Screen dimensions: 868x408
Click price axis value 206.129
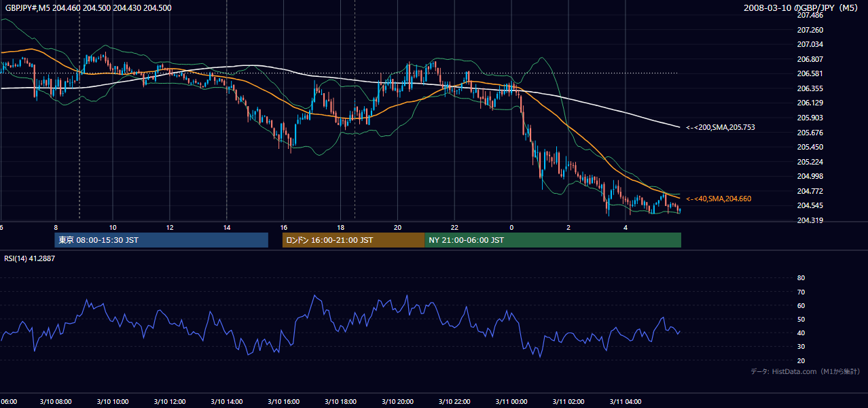pos(810,103)
